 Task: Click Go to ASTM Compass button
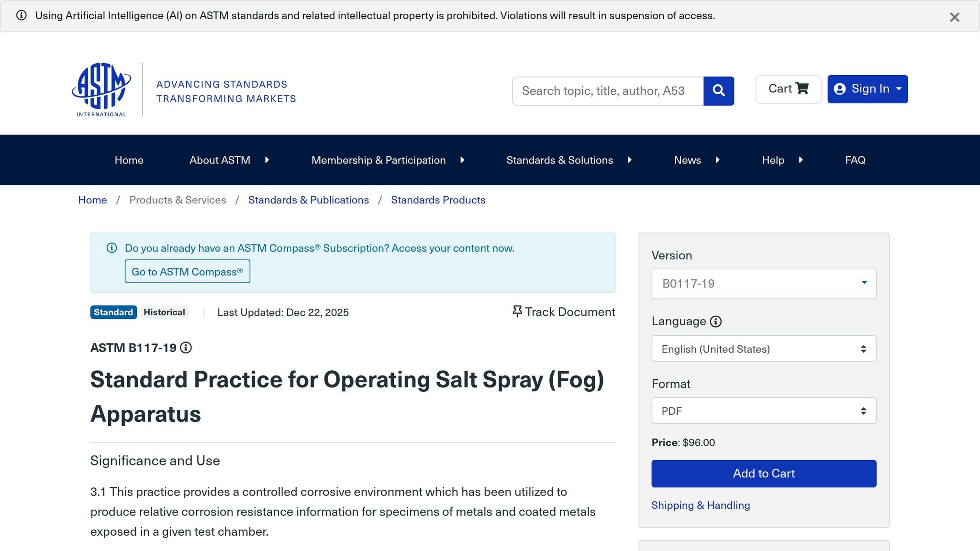187,272
